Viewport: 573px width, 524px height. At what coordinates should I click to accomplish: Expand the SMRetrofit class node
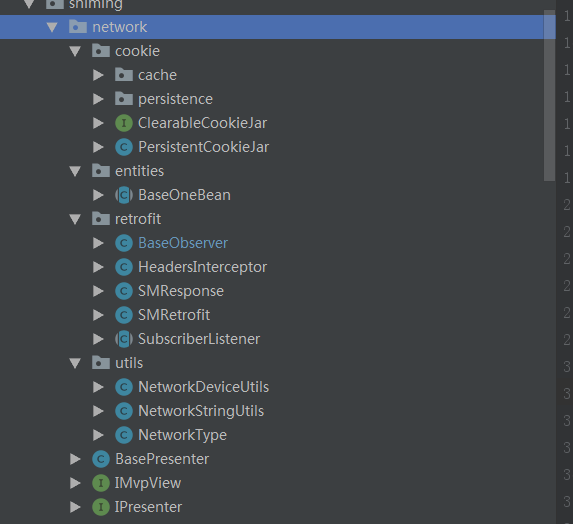tap(98, 315)
